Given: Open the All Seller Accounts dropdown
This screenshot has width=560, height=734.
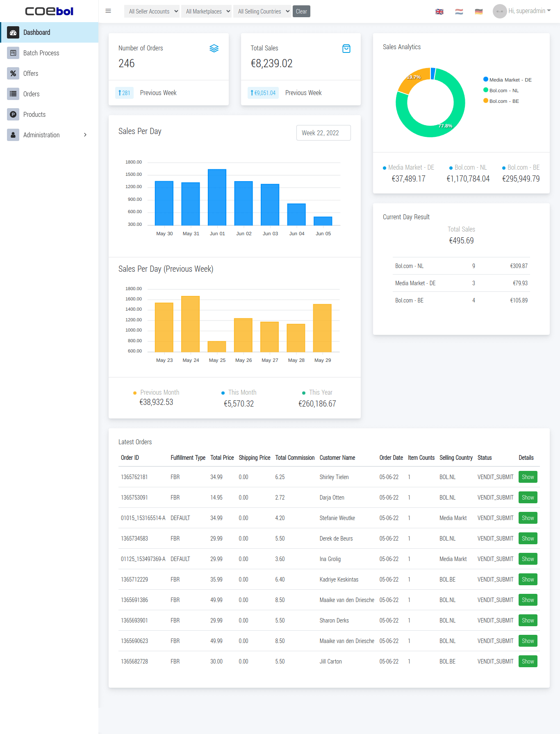Looking at the screenshot, I should pos(153,11).
